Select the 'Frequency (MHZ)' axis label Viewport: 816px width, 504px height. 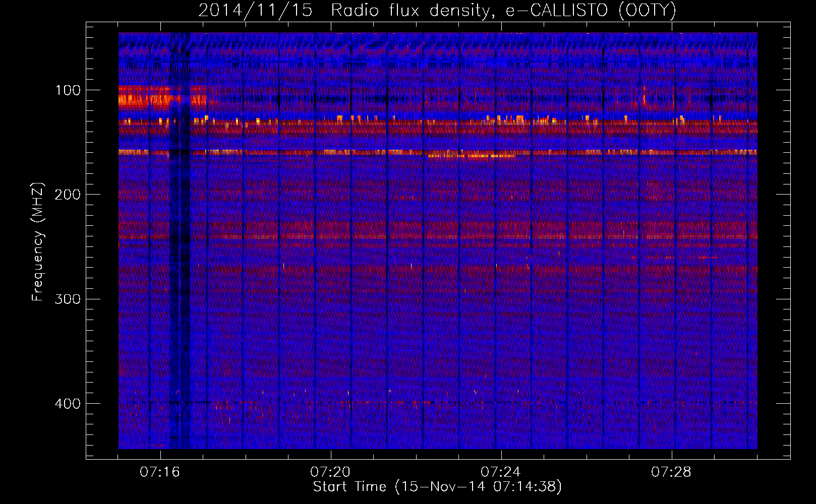click(x=38, y=241)
